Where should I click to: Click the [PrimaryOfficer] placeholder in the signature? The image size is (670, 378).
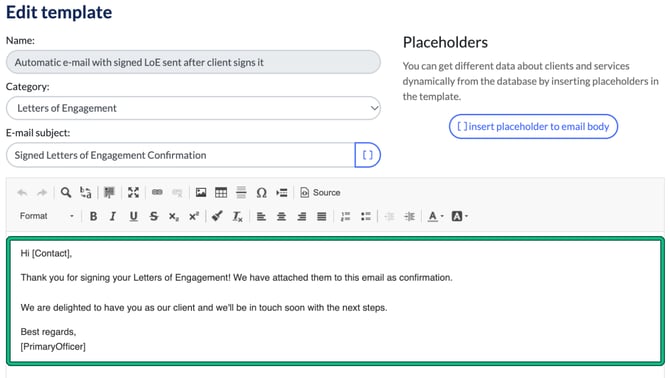pyautogui.click(x=53, y=347)
